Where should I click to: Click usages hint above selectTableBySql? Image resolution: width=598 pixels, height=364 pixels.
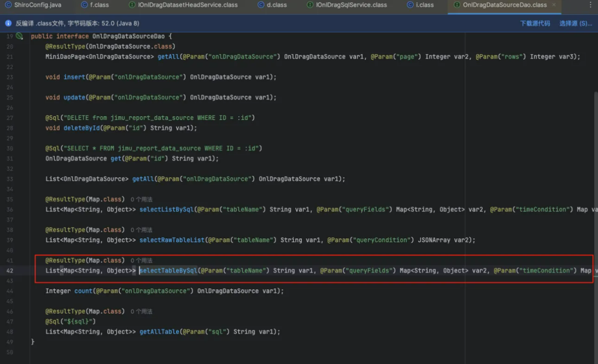point(141,261)
